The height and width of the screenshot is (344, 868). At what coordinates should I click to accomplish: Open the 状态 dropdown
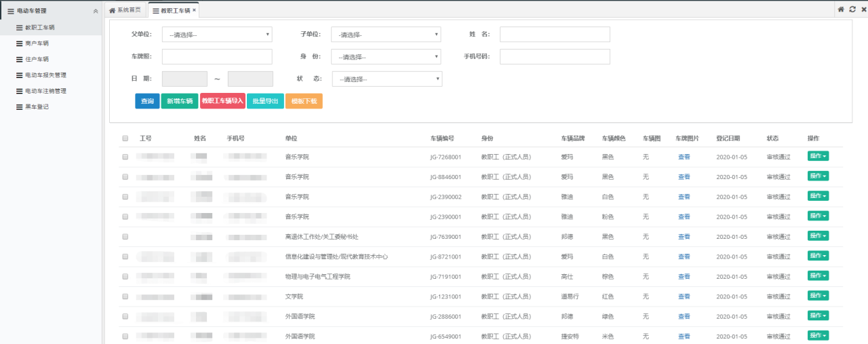coord(387,79)
